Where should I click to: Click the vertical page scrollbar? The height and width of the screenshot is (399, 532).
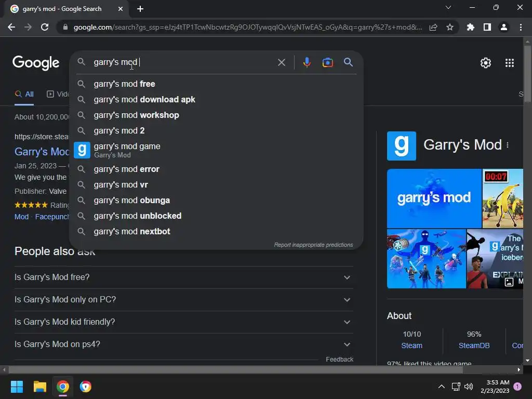pos(527,74)
